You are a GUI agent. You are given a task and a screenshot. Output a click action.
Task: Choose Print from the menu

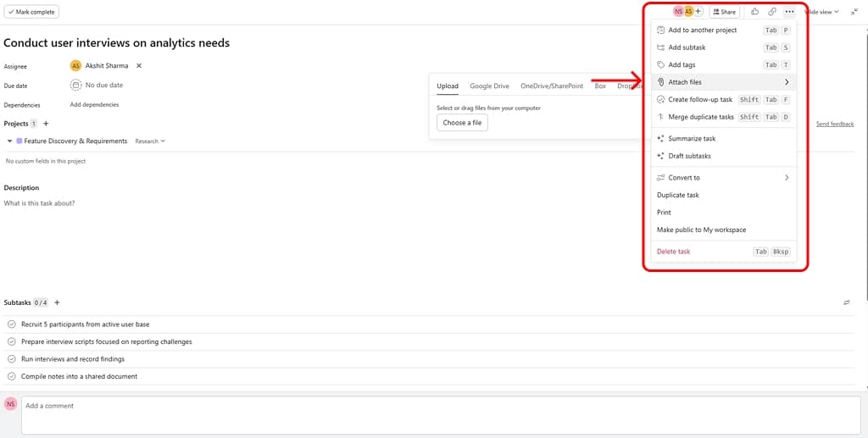point(724,213)
